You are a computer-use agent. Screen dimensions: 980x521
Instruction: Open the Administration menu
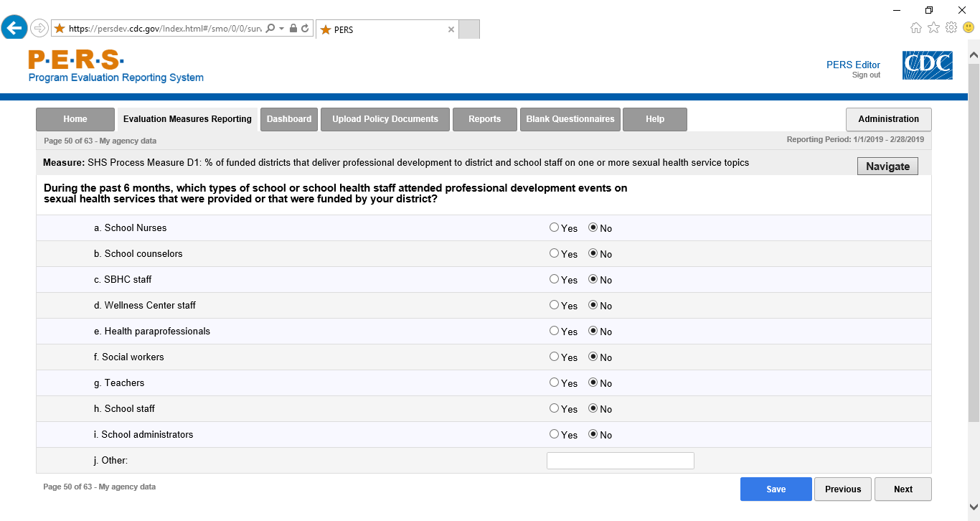888,119
